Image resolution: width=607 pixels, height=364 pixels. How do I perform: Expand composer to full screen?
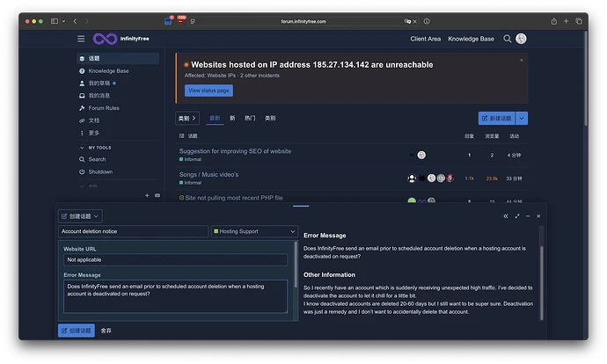517,216
